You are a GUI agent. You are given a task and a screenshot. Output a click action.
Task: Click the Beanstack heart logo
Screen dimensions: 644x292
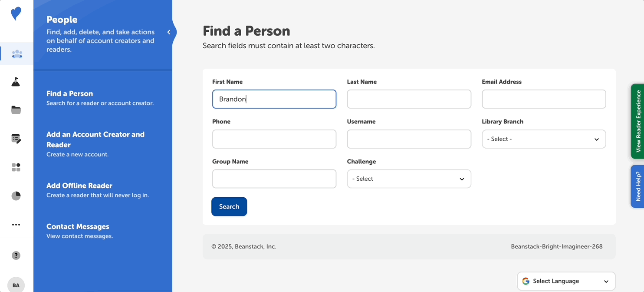click(x=16, y=14)
